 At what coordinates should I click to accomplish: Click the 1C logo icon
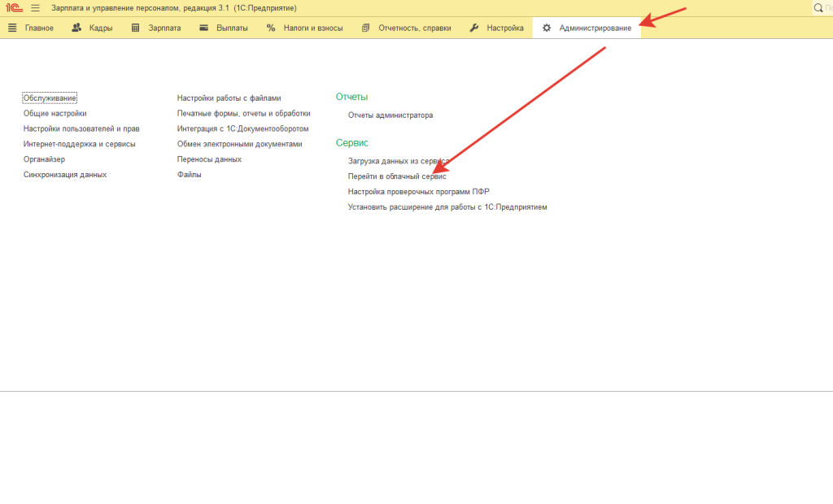pyautogui.click(x=15, y=8)
